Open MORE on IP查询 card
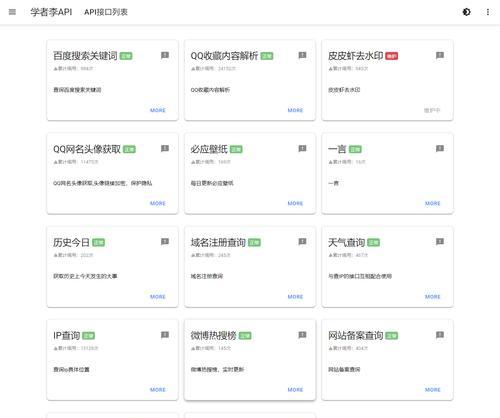This screenshot has width=500, height=418. coord(158,390)
